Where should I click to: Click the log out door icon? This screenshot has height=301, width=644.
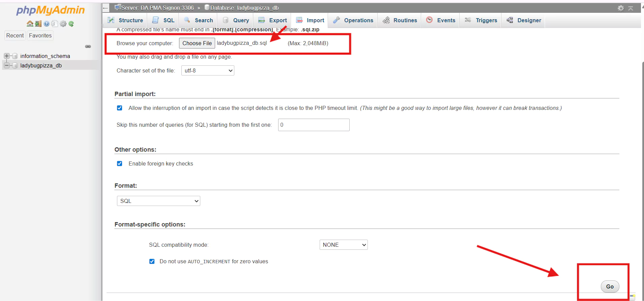38,24
